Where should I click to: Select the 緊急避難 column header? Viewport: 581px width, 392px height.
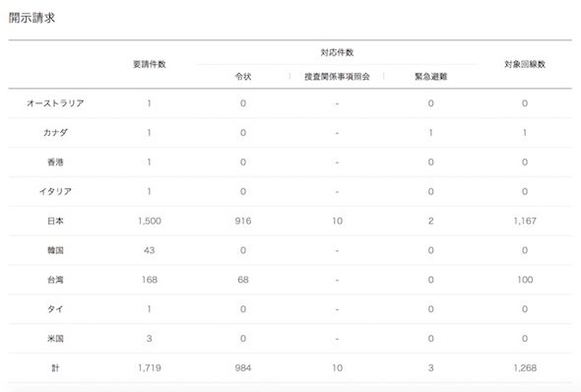430,76
